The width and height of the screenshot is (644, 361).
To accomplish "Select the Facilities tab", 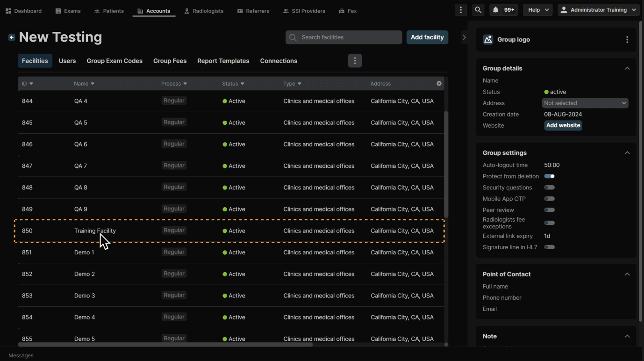I will (x=35, y=61).
